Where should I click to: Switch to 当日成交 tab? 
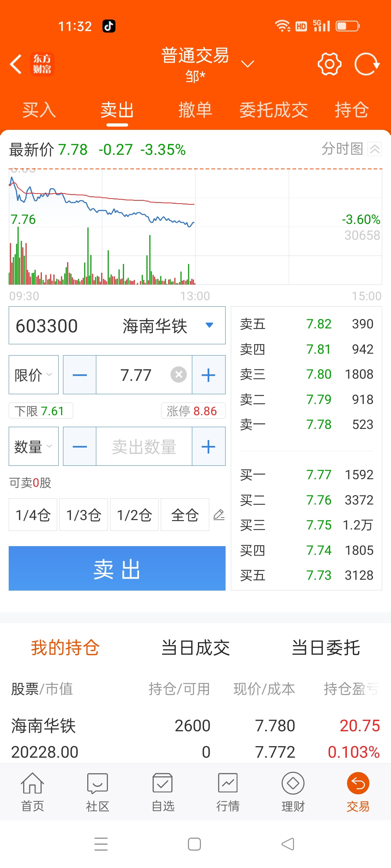click(x=195, y=647)
